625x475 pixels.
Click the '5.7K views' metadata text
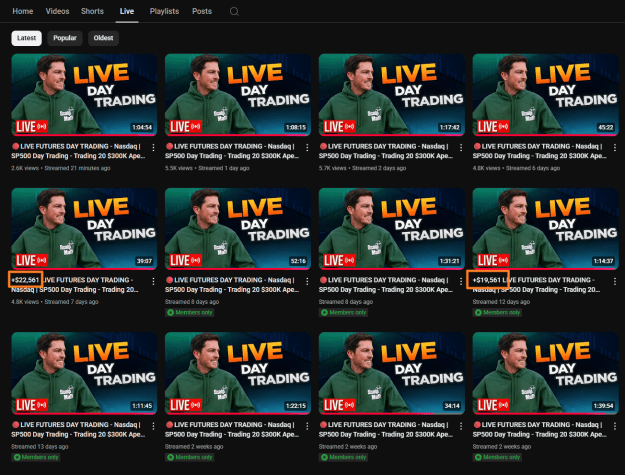click(x=333, y=168)
